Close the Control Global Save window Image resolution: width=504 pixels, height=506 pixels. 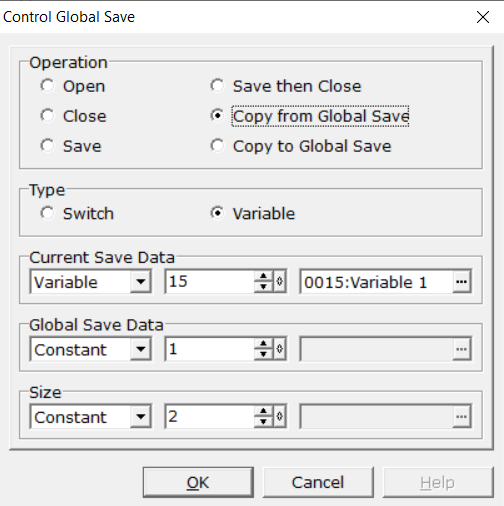point(483,17)
